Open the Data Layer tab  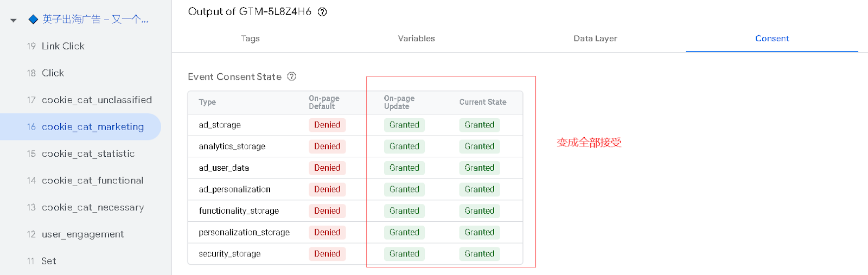tap(595, 39)
